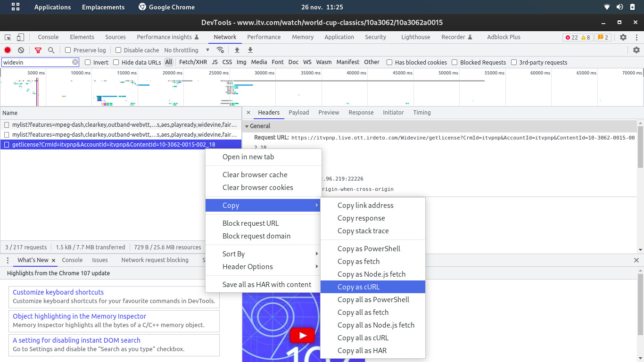The image size is (644, 362).
Task: Check the Invert filter checkbox
Action: (88, 62)
